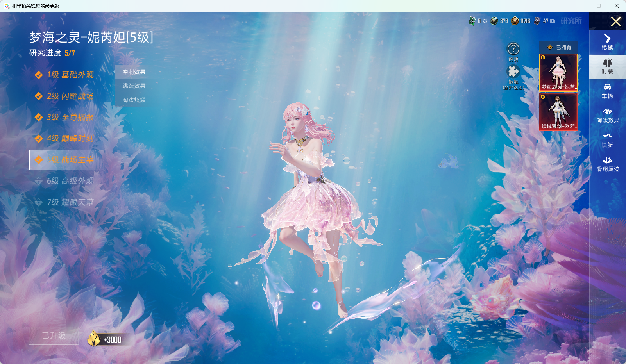The image size is (626, 364).
Task: Tap the info icon next to the 0 balance
Action: point(485,21)
